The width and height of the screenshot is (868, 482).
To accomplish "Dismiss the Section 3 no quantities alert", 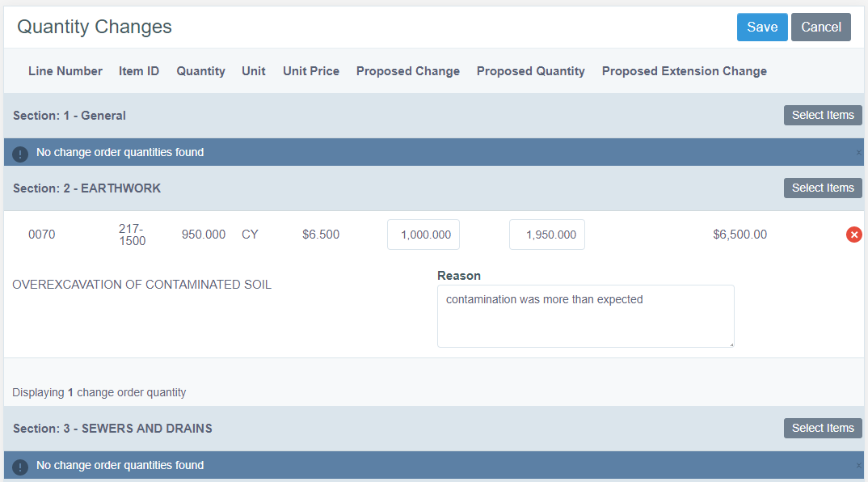I will click(x=858, y=465).
